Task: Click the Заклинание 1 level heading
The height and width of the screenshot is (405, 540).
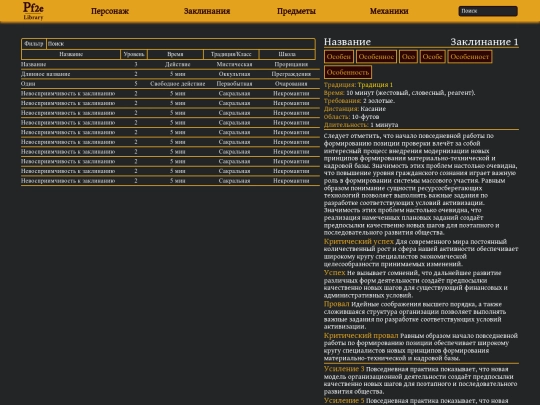Action: (484, 42)
